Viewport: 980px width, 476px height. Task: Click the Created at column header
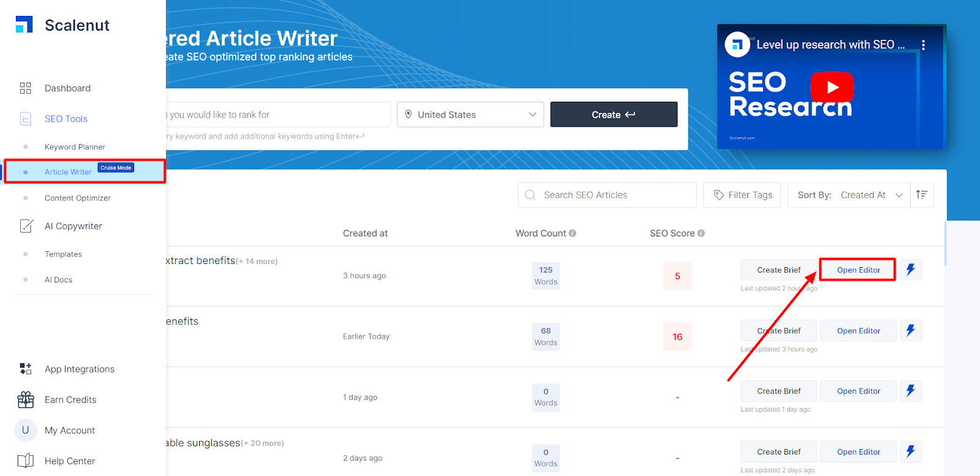click(366, 233)
